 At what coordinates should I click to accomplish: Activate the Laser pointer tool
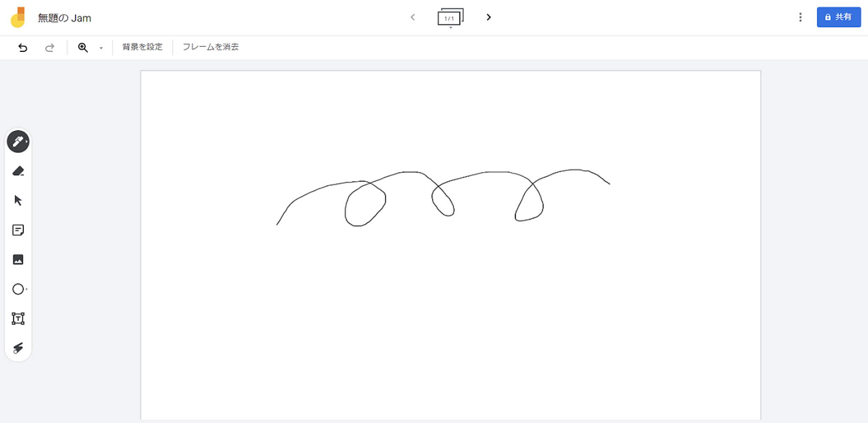(x=18, y=347)
